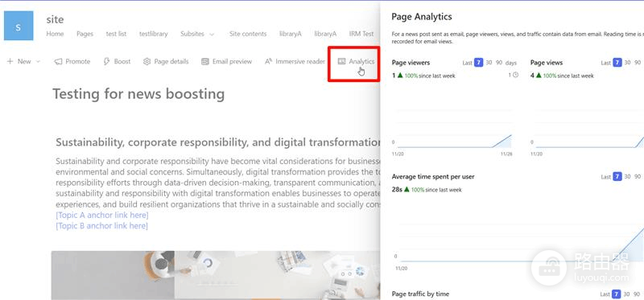Click the office desk banner image
Screen dimensions: 644x300
point(216,275)
